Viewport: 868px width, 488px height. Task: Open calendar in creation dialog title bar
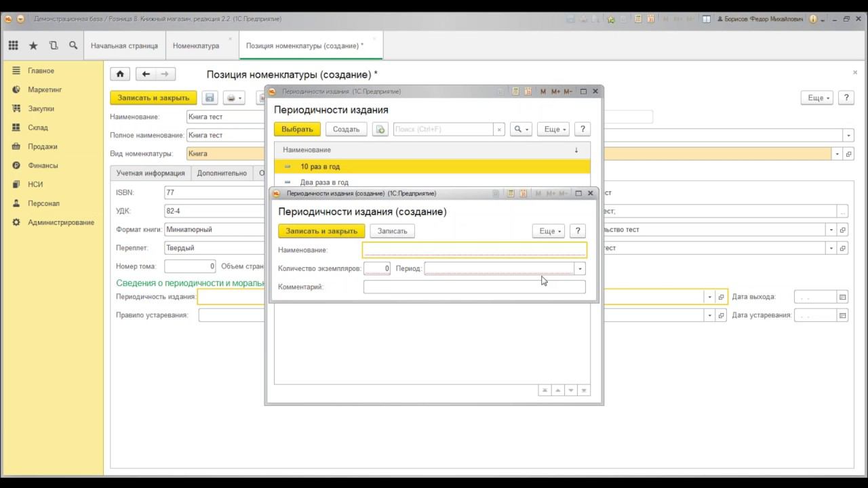[524, 193]
